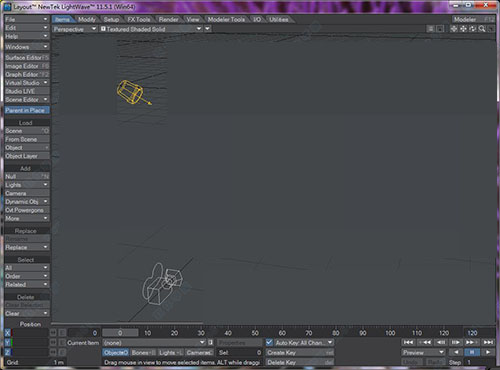Play the animation in reverse
The image size is (500, 370).
[x=456, y=352]
